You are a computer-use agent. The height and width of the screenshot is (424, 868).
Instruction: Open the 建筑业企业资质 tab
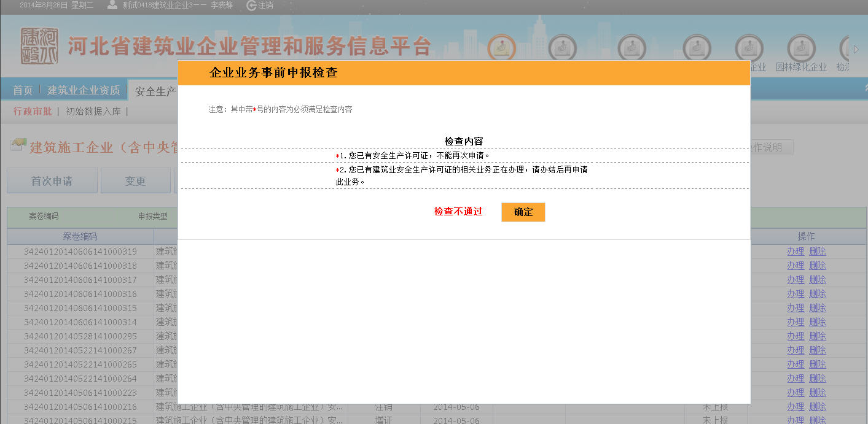(84, 90)
